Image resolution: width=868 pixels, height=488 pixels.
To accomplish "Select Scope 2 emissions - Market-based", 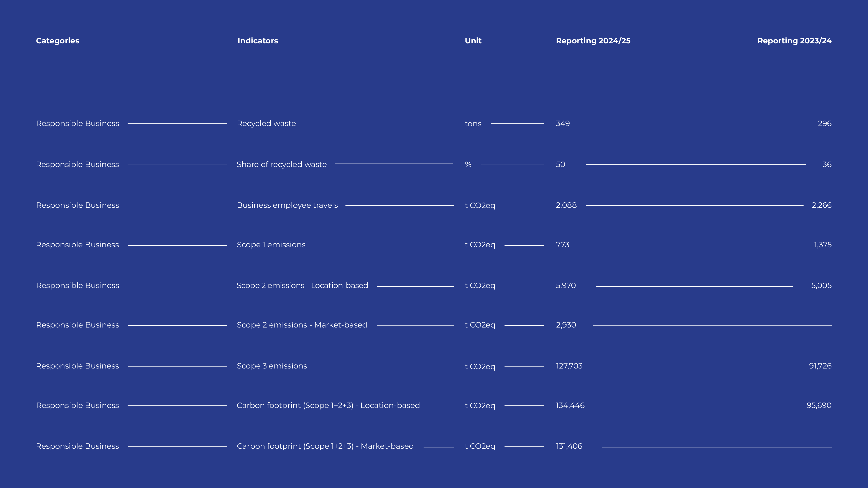I will 302,325.
